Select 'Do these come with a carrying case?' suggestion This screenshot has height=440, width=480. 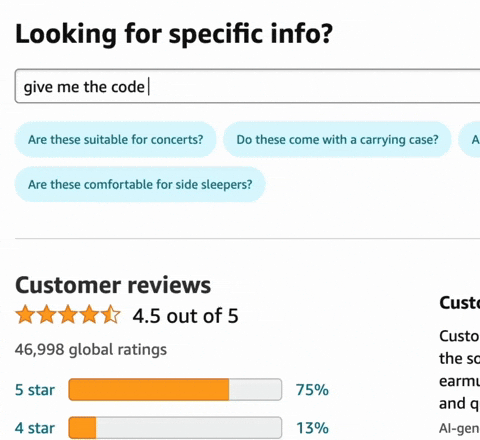pyautogui.click(x=337, y=140)
